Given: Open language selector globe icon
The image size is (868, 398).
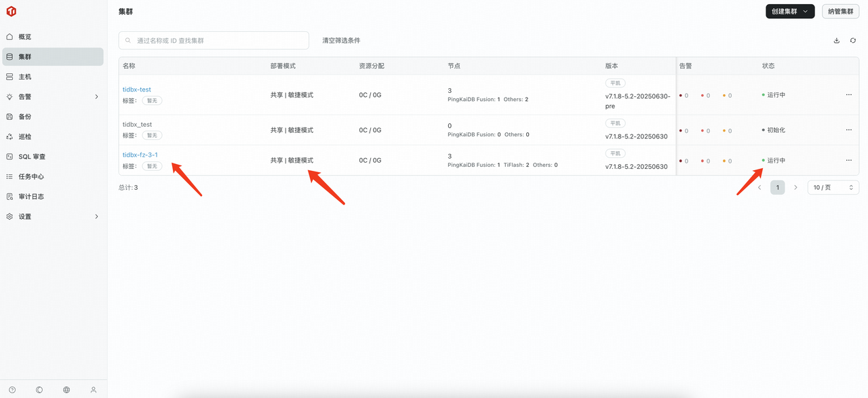Looking at the screenshot, I should point(66,390).
